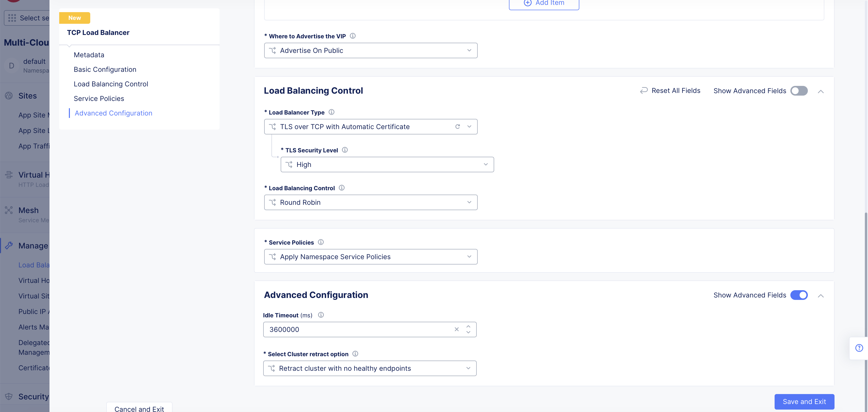Clear the Idle Timeout value with X icon
Screen dimensions: 868x412
[x=456, y=330]
